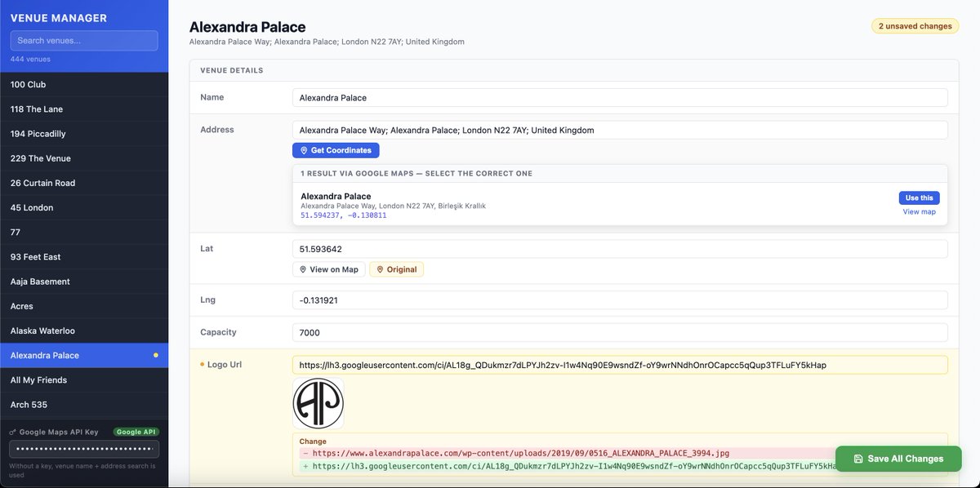
Task: Select 118 The Lane venue
Action: [x=84, y=109]
